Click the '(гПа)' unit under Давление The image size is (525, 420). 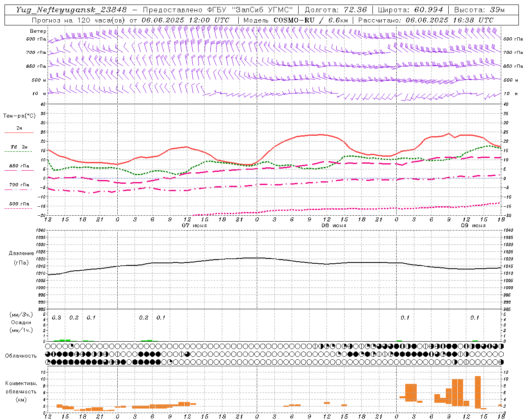point(21,263)
